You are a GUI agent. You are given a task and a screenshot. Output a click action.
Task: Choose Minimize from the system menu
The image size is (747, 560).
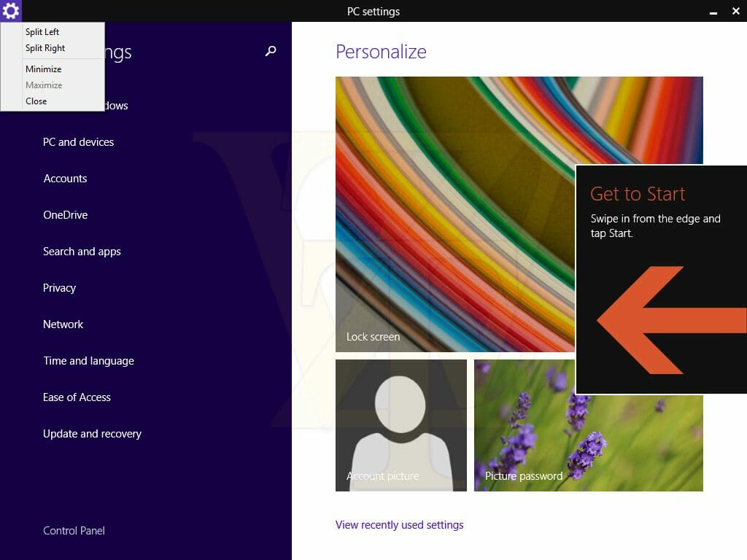[x=43, y=69]
